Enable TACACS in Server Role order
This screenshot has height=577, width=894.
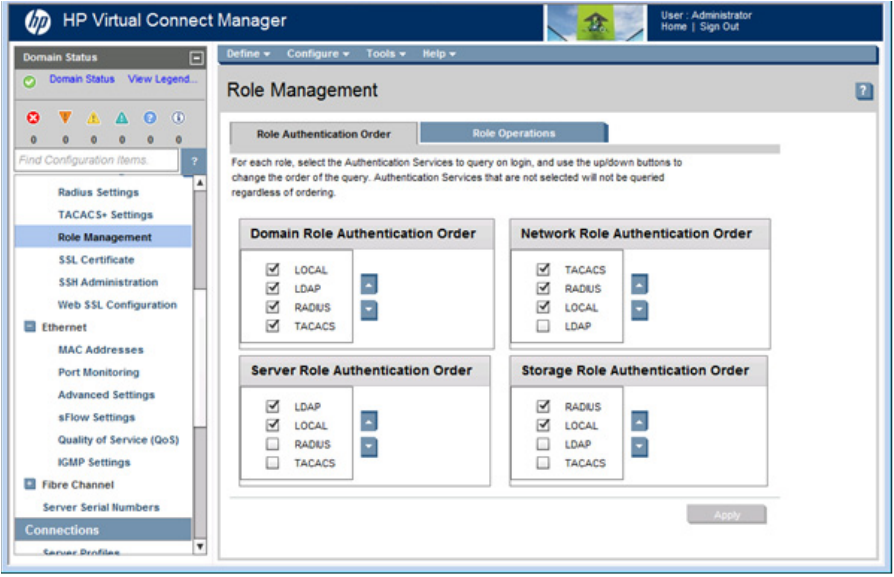pyautogui.click(x=273, y=462)
